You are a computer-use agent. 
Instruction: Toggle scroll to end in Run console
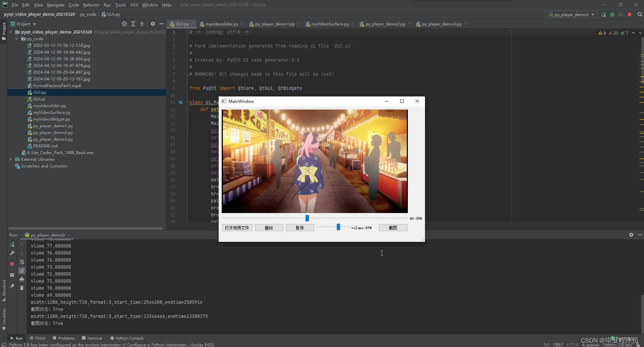tap(22, 270)
